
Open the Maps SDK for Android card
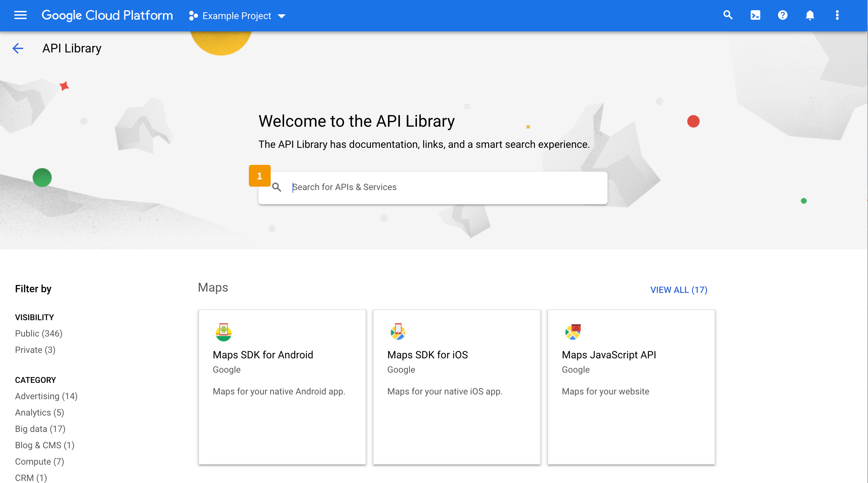pyautogui.click(x=282, y=387)
